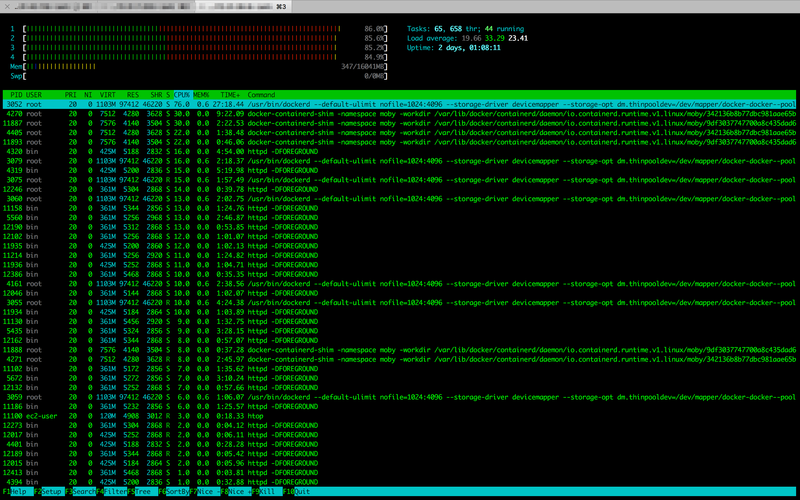Sort by the PID column header
Viewport: 800px width, 500px height.
16,95
